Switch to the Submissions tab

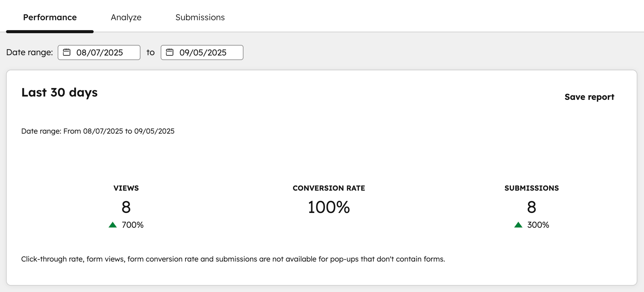(x=200, y=17)
